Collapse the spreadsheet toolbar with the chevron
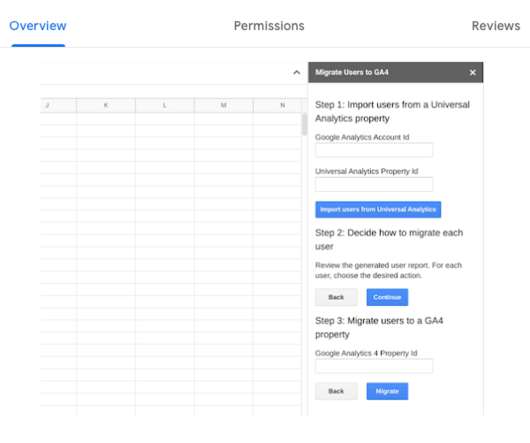This screenshot has height=443, width=530. [296, 72]
